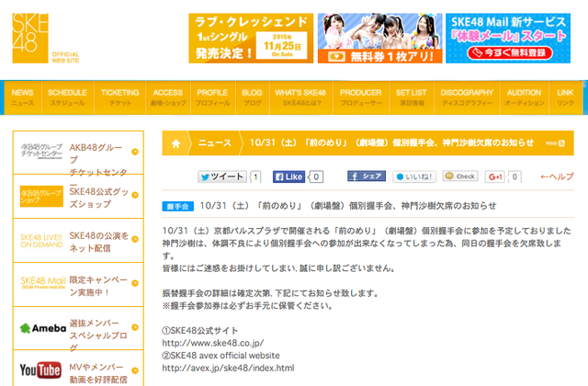Click the Facebook Like count bubble

click(x=316, y=176)
